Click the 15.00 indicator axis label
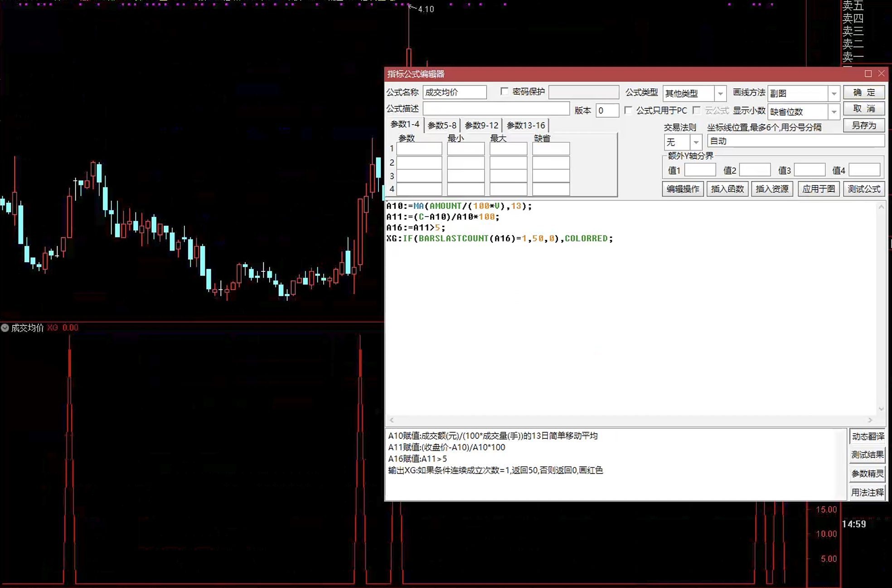892x588 pixels. (826, 510)
